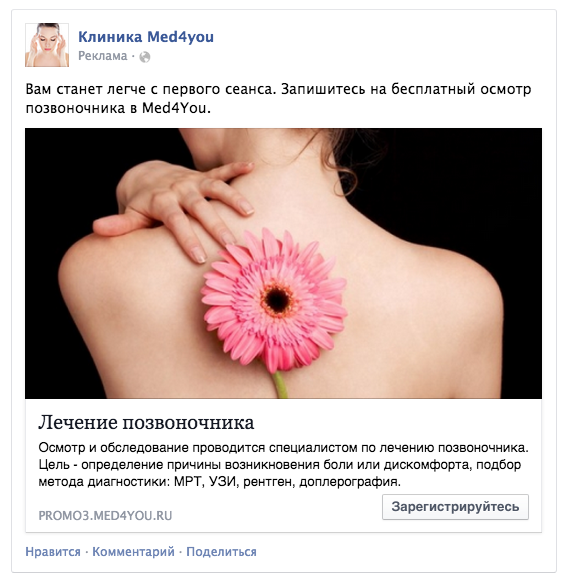Click the globe public audience icon
567x582 pixels.
[145, 57]
